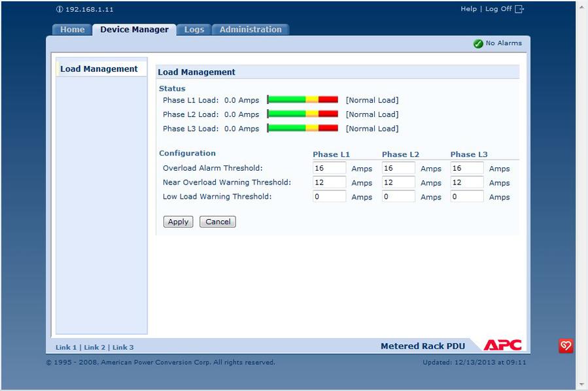Open the Home tab
The width and height of the screenshot is (588, 391).
pos(72,29)
